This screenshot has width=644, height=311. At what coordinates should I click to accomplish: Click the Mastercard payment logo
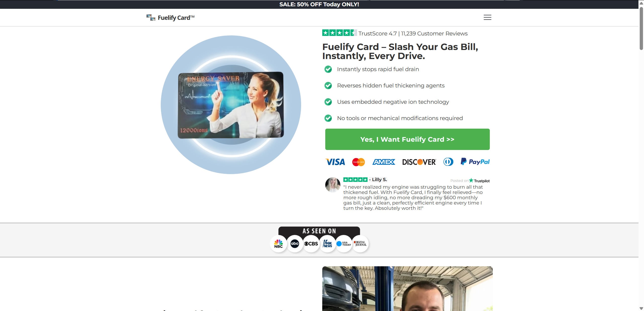[x=358, y=162]
